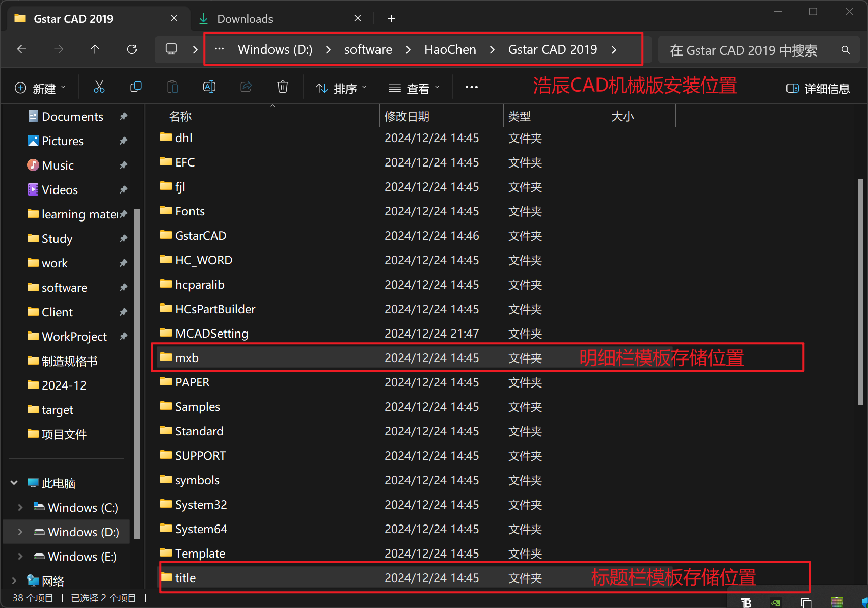Click the This PC monitor icon in address bar
The image size is (868, 608).
coord(171,49)
